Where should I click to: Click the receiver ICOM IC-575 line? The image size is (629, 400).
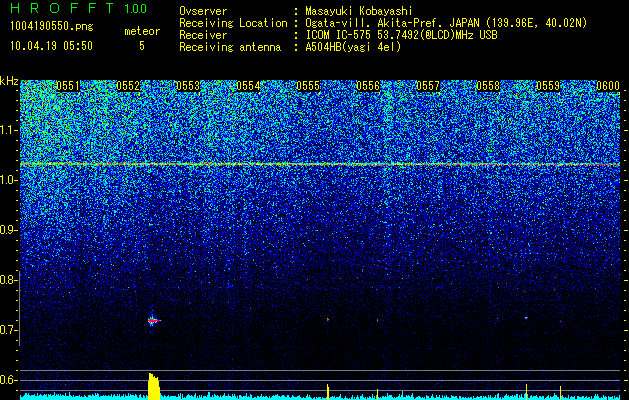click(401, 35)
